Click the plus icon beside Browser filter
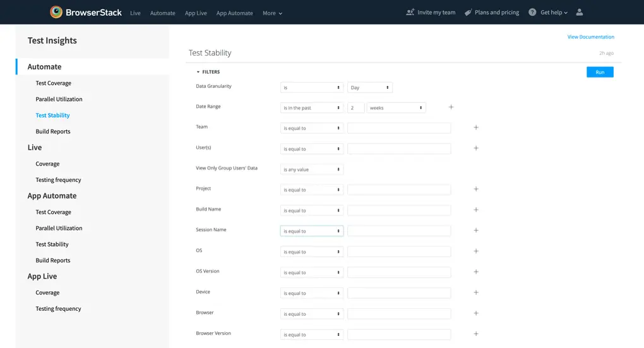 pos(476,313)
